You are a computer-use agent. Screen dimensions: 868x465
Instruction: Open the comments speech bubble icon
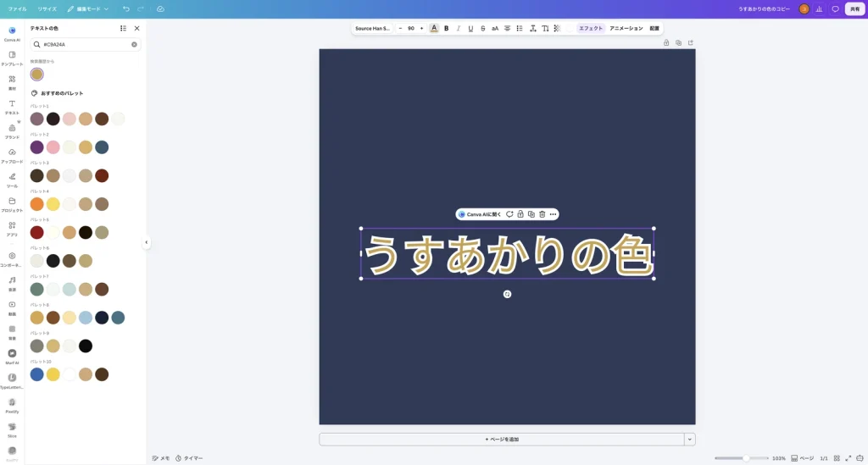[x=835, y=8]
